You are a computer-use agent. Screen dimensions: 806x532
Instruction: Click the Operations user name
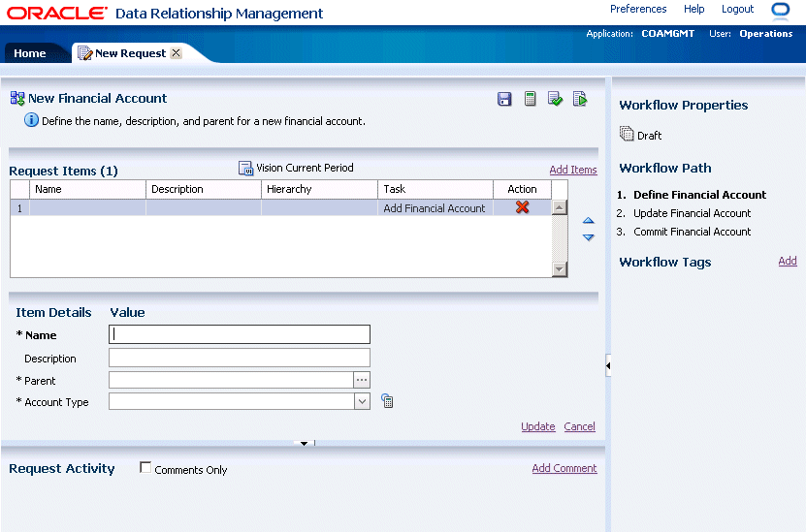(766, 33)
